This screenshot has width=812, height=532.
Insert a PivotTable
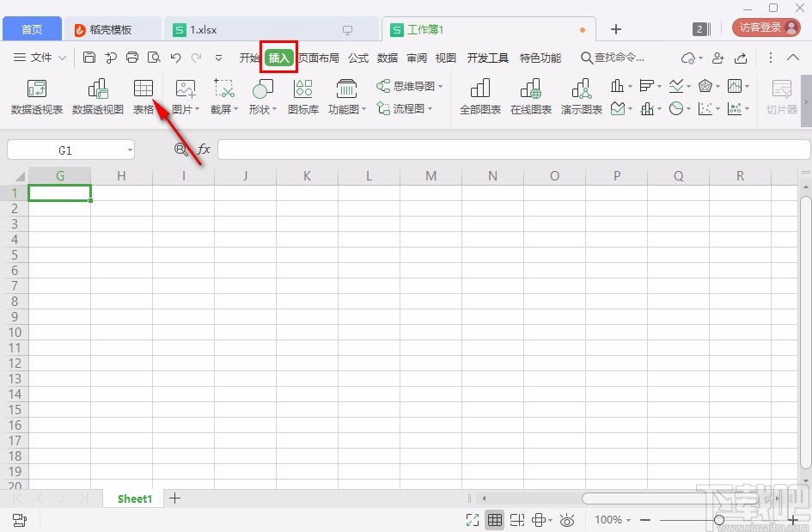click(36, 95)
